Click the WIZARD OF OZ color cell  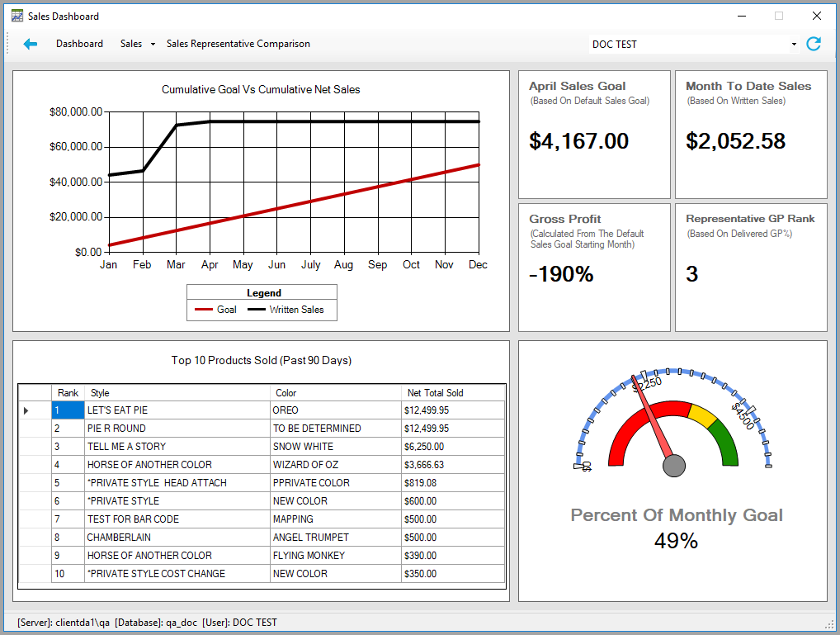335,465
